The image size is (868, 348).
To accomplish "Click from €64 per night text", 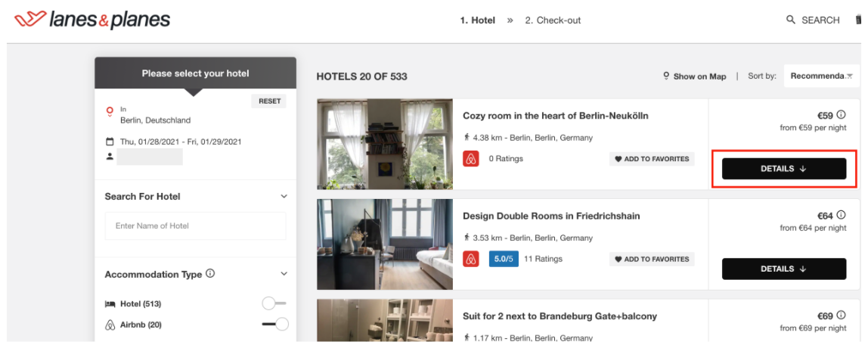I will click(x=813, y=228).
